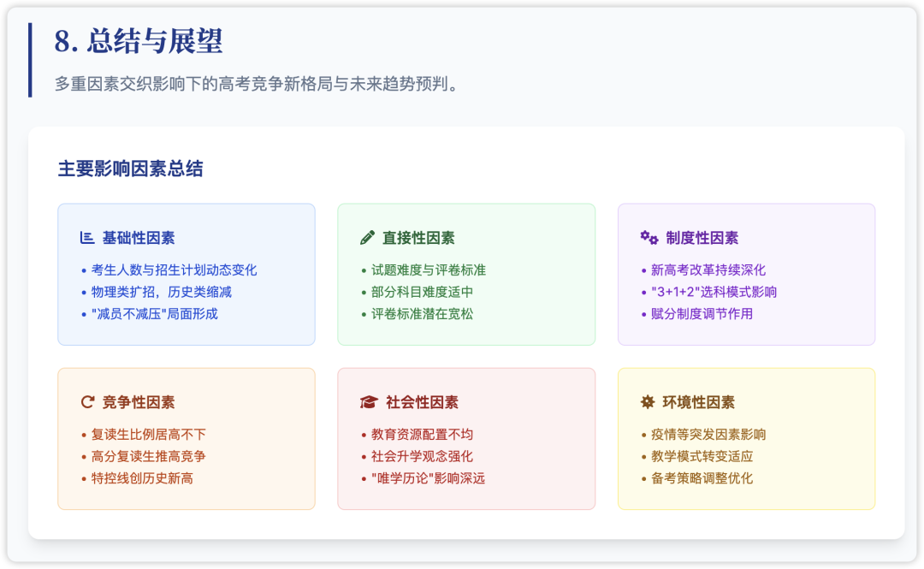Click the gear icon next to 环境性因素
Screen dimensions: 924x569
tap(648, 401)
